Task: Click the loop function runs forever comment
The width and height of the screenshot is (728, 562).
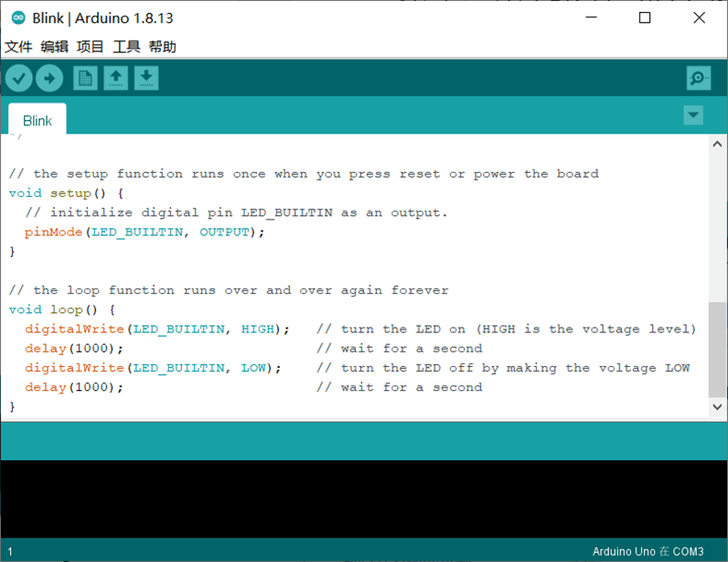Action: click(229, 290)
